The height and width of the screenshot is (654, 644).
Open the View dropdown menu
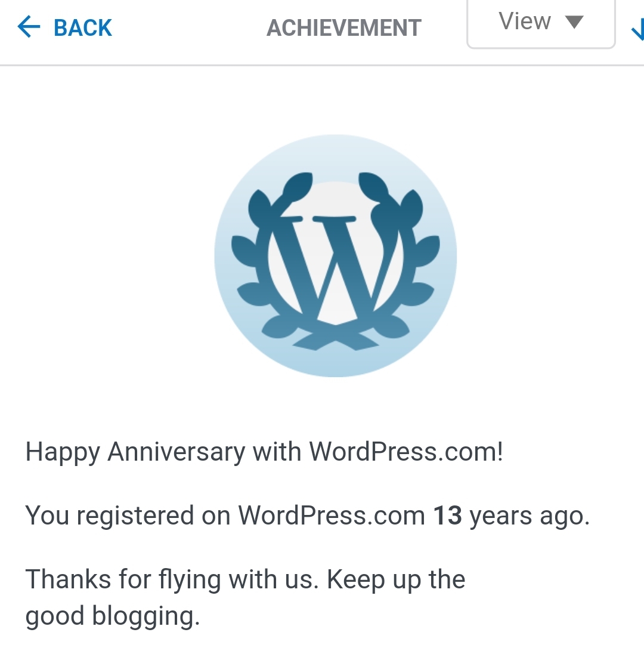pyautogui.click(x=540, y=24)
